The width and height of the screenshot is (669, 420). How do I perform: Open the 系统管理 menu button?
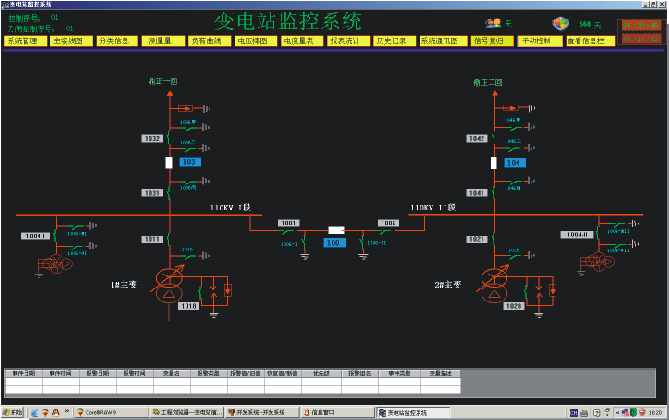pos(24,42)
